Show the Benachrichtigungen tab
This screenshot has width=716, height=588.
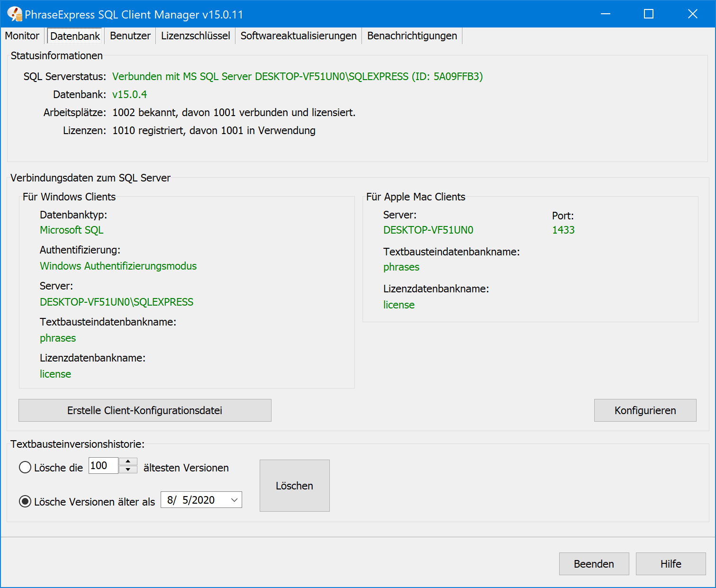412,36
